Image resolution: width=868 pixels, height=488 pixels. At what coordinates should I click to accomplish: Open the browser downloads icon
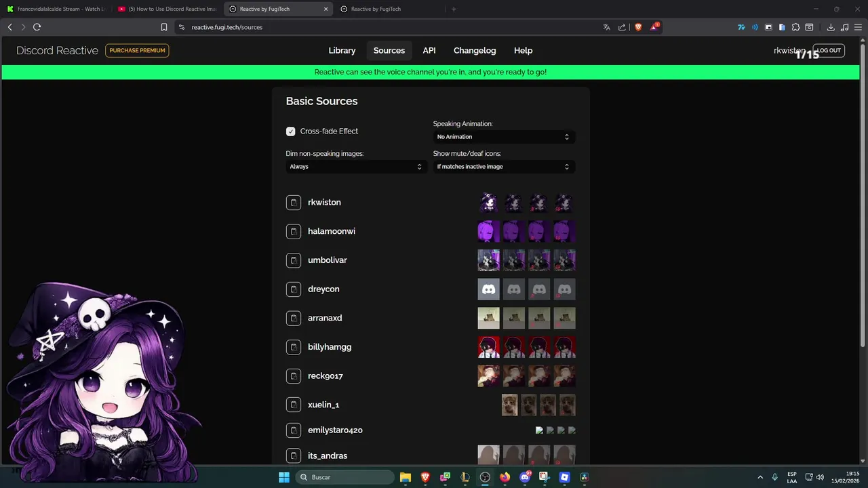coord(831,27)
